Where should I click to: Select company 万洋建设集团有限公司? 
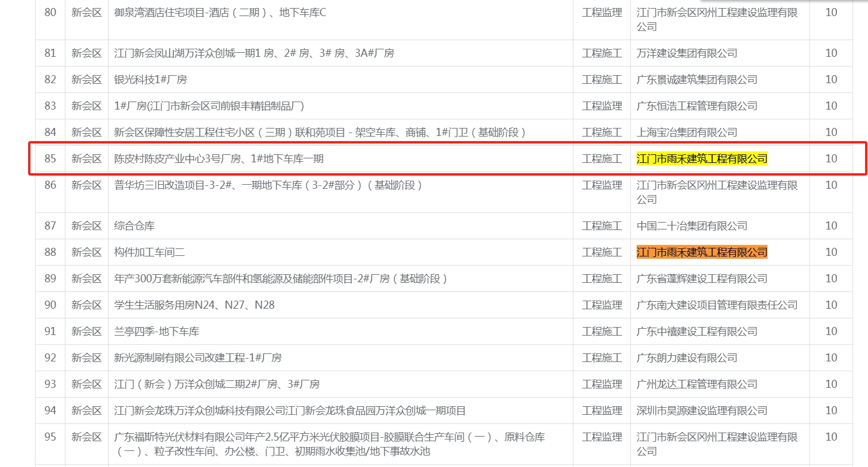point(687,53)
